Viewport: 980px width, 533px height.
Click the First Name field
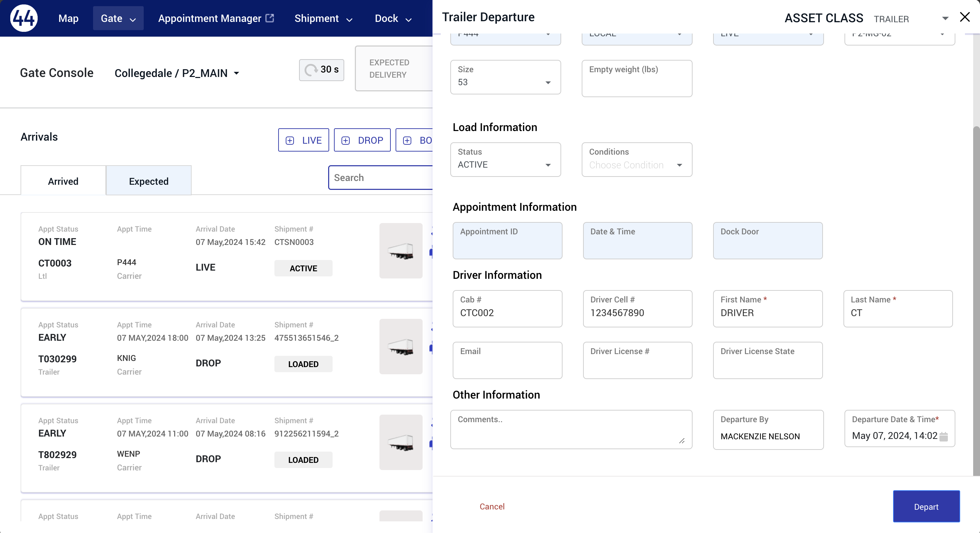click(x=768, y=309)
